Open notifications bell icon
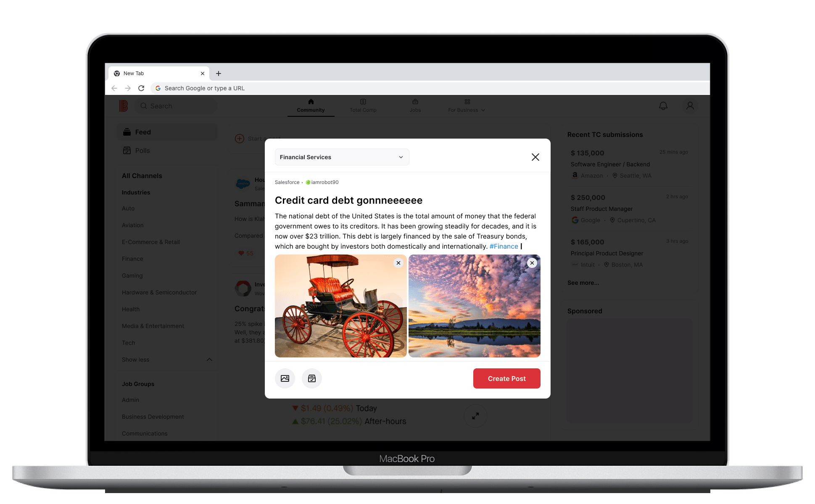This screenshot has width=815, height=504. click(x=663, y=106)
